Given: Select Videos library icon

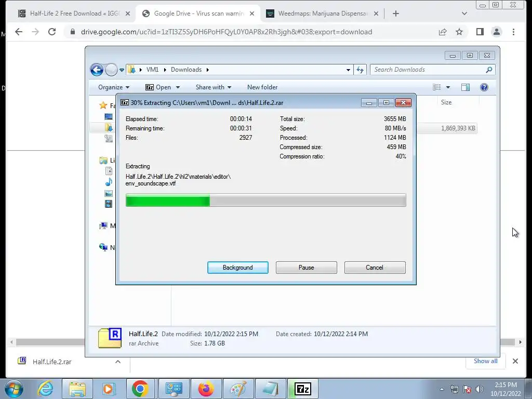Looking at the screenshot, I should tap(109, 204).
